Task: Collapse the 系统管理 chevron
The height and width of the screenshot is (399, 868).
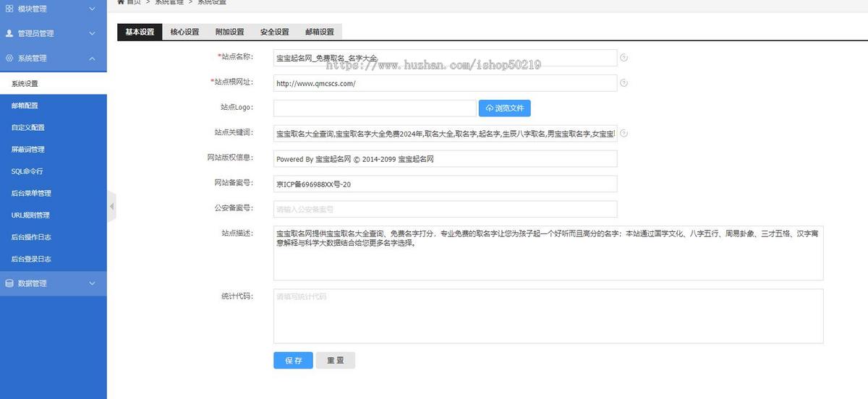Action: click(x=92, y=58)
